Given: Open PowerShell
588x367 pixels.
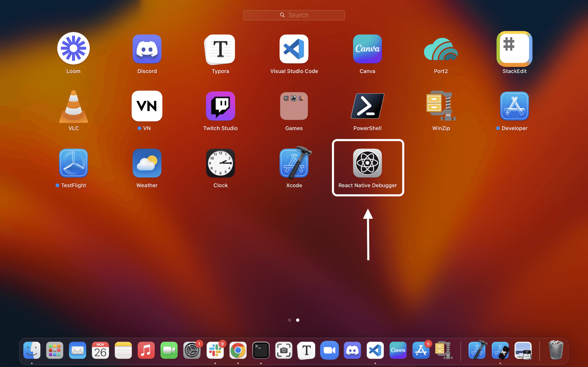Looking at the screenshot, I should 367,106.
